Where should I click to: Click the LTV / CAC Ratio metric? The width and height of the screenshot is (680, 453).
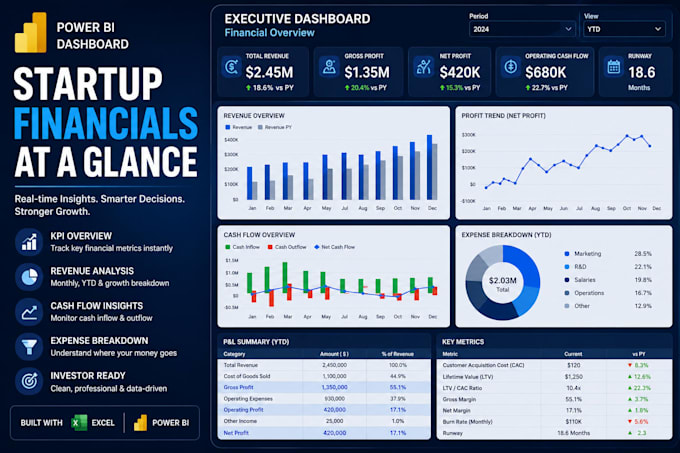[462, 388]
